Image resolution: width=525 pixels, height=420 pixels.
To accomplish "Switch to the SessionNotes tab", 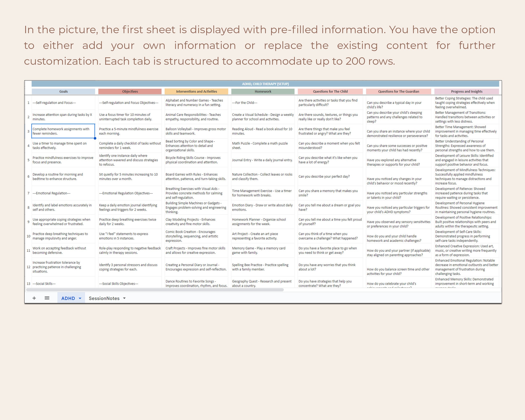I will coord(104,298).
